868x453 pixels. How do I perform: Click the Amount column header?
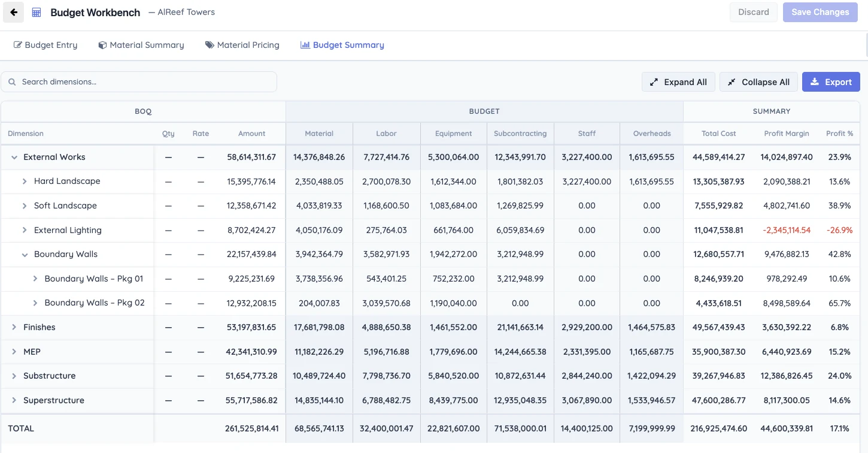(252, 134)
